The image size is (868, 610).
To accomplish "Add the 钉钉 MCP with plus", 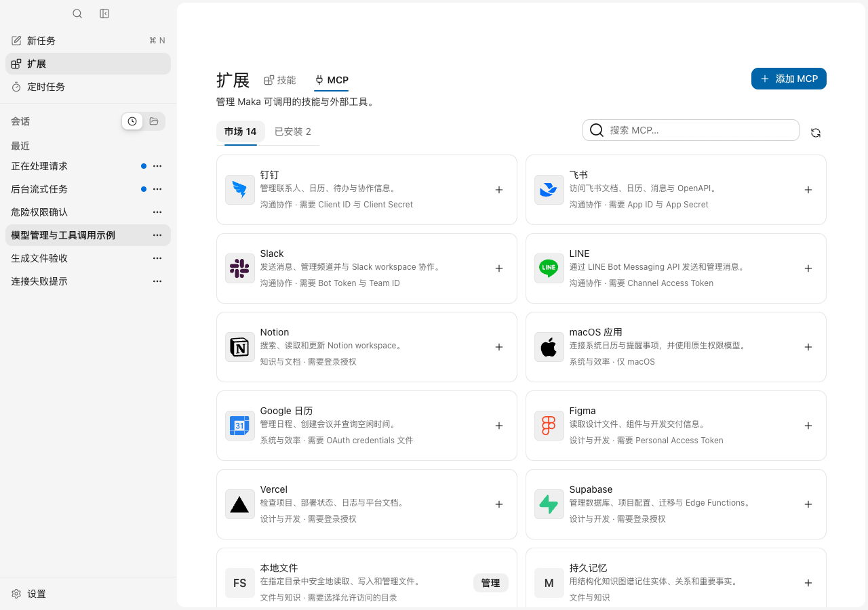I will [499, 190].
